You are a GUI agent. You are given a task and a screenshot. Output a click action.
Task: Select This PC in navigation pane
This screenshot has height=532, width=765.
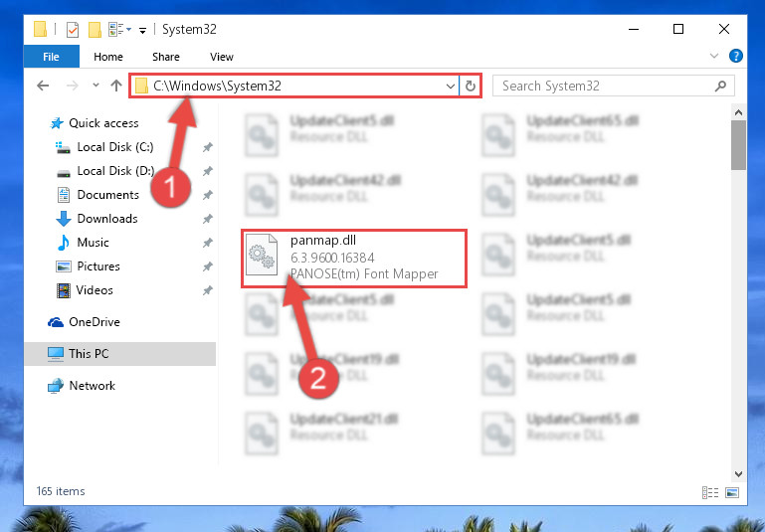(x=119, y=354)
